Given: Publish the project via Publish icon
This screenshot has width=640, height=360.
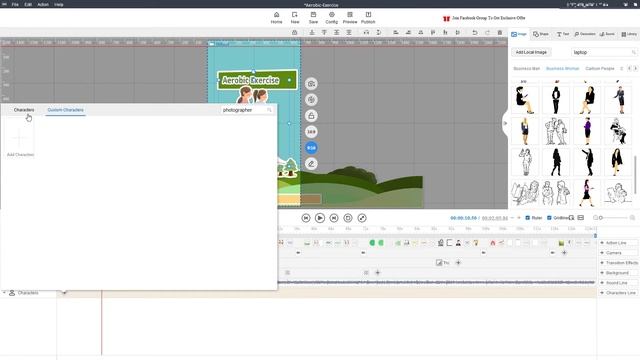Looking at the screenshot, I should 368,18.
